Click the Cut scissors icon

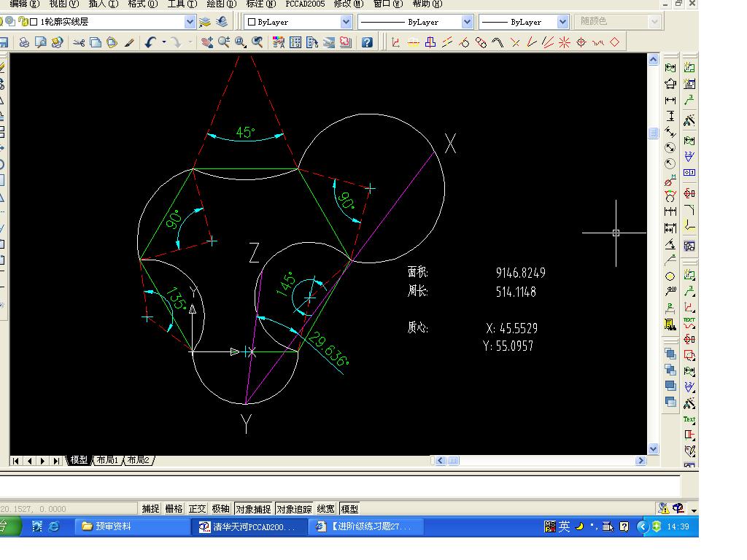(x=79, y=43)
